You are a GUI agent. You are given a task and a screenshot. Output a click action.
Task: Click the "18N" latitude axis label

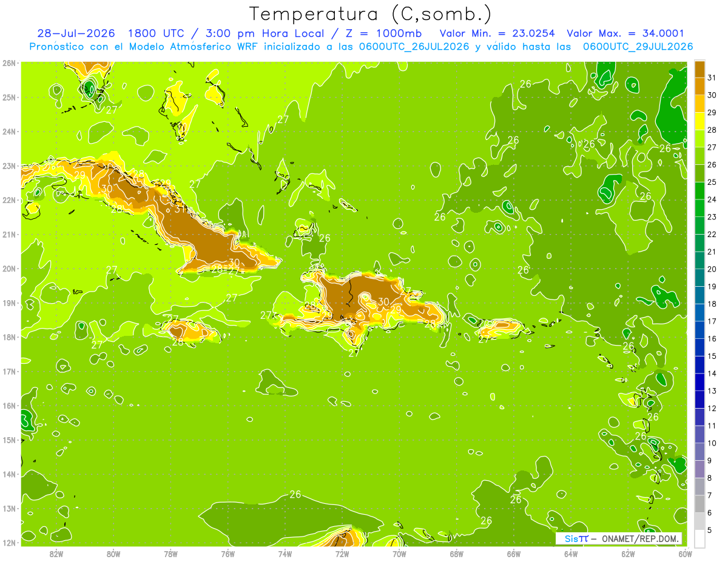[8, 337]
